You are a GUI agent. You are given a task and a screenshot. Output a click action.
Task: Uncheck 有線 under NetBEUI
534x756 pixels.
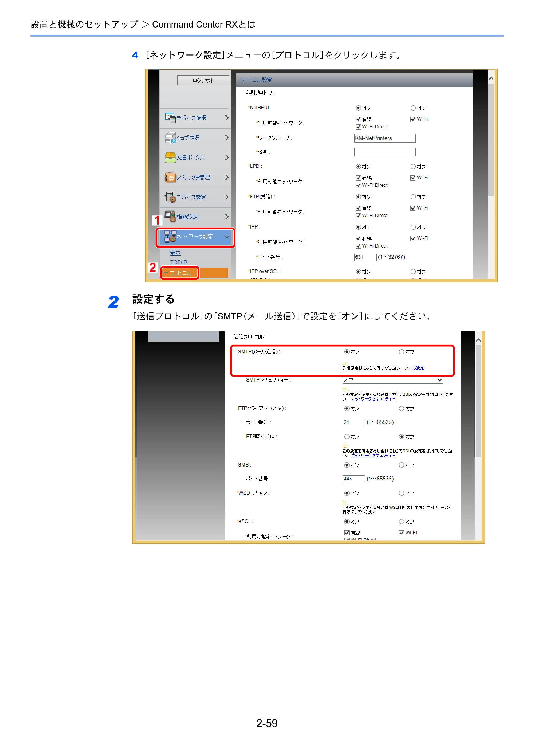[x=358, y=119]
